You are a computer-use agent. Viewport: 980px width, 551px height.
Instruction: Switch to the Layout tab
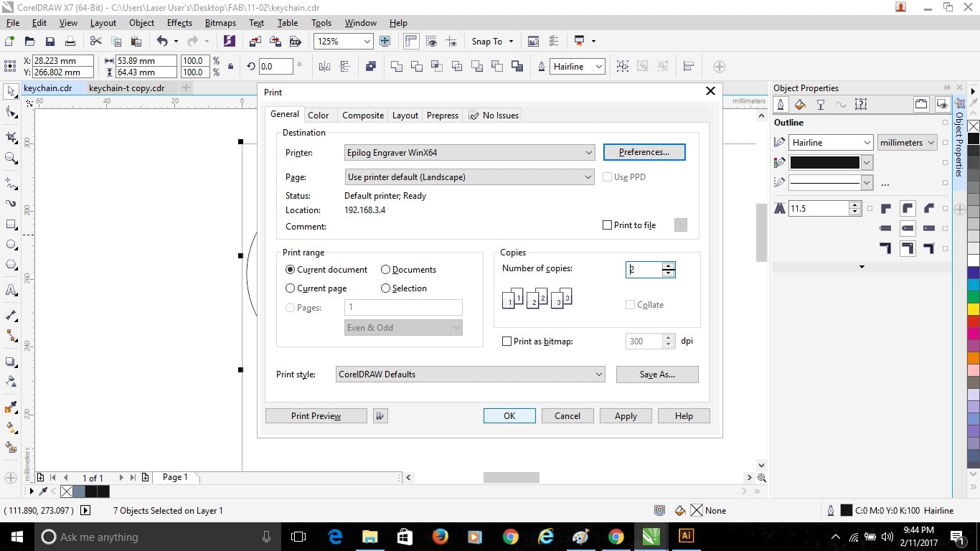405,115
